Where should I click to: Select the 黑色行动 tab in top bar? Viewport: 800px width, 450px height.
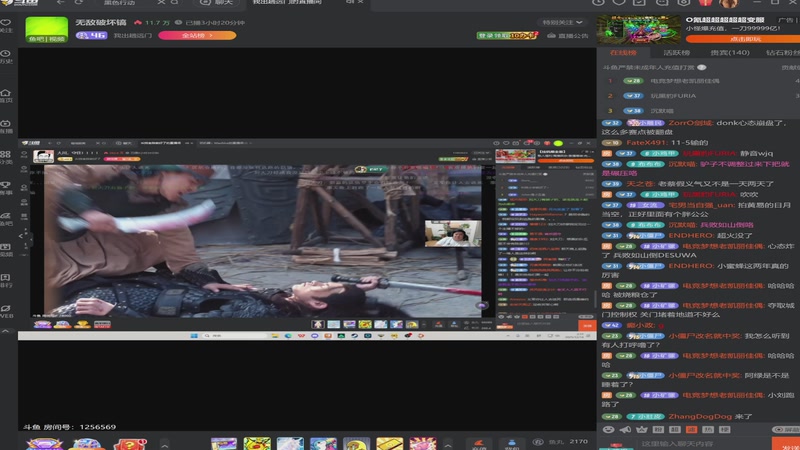pos(119,3)
